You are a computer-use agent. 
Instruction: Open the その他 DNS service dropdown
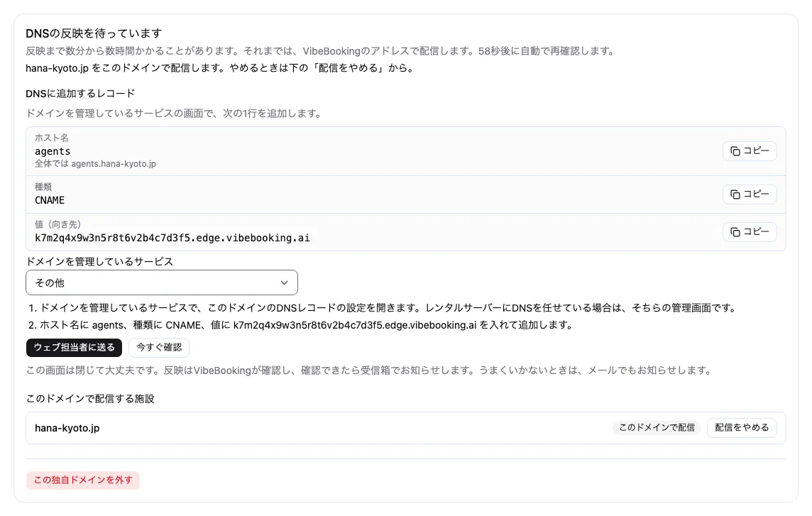tap(162, 282)
